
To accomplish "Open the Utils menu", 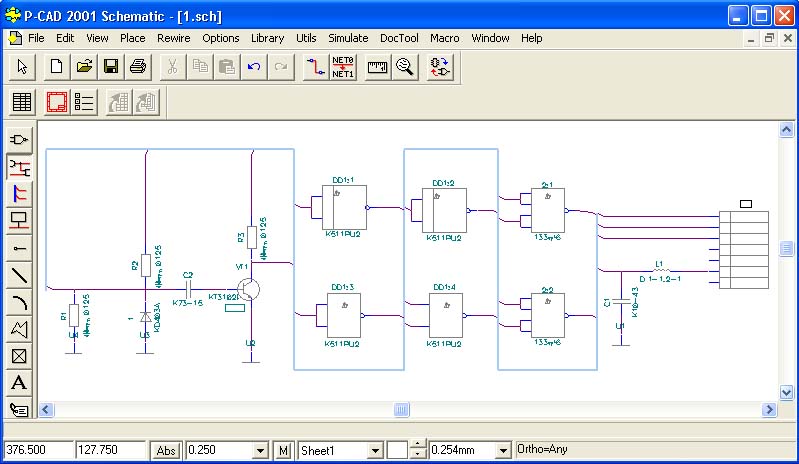I will (306, 38).
